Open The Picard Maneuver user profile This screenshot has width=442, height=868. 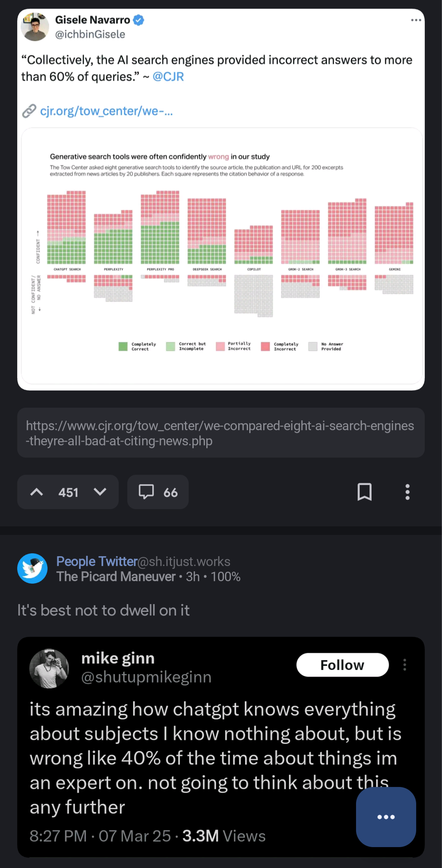[x=116, y=577]
